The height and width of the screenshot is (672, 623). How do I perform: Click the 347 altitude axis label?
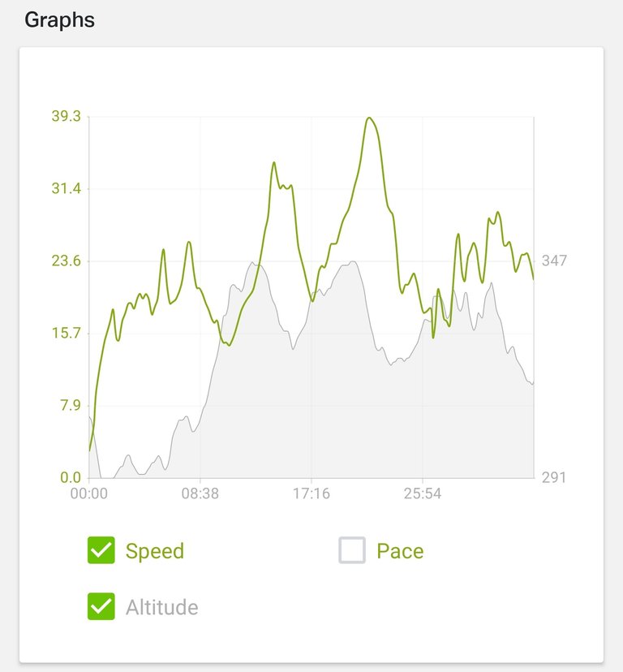click(555, 261)
